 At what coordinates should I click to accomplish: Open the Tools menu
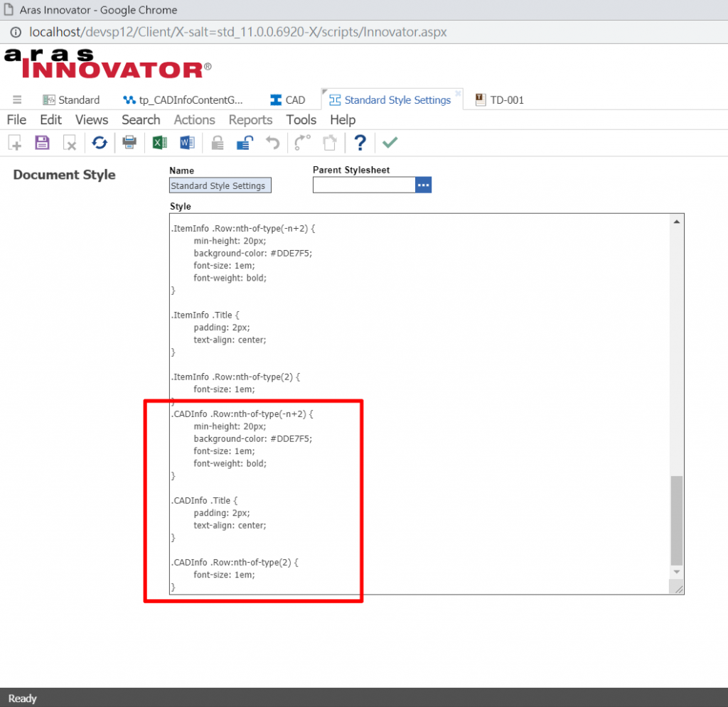click(301, 119)
